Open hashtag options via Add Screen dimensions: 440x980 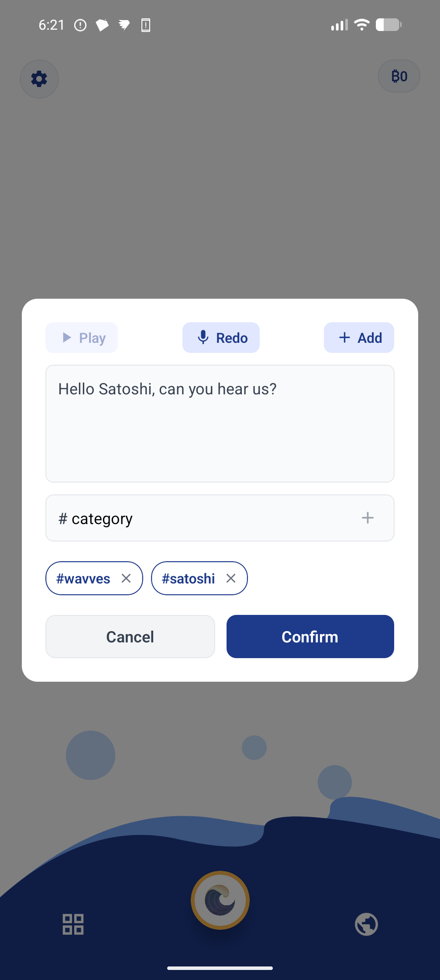(x=358, y=338)
